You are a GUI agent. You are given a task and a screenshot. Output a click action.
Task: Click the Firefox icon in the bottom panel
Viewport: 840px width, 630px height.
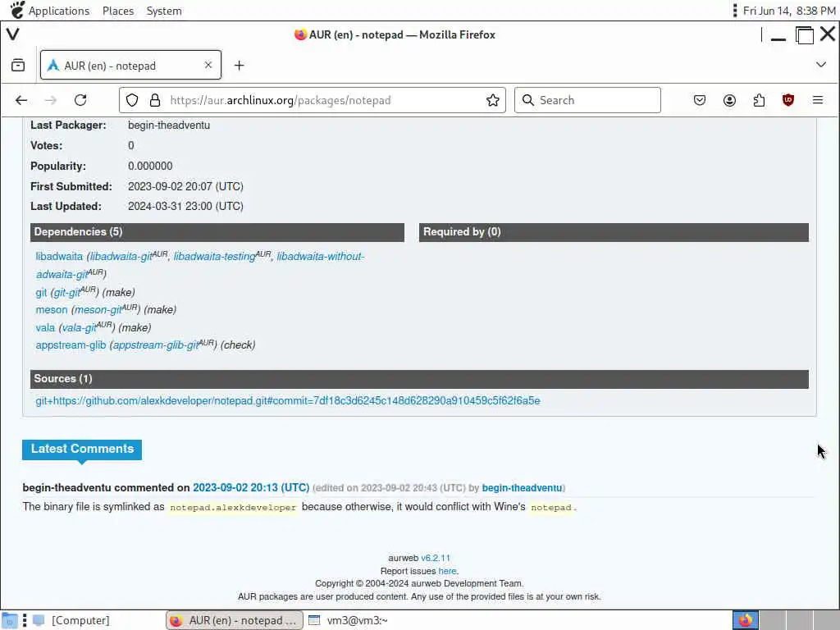pyautogui.click(x=745, y=620)
